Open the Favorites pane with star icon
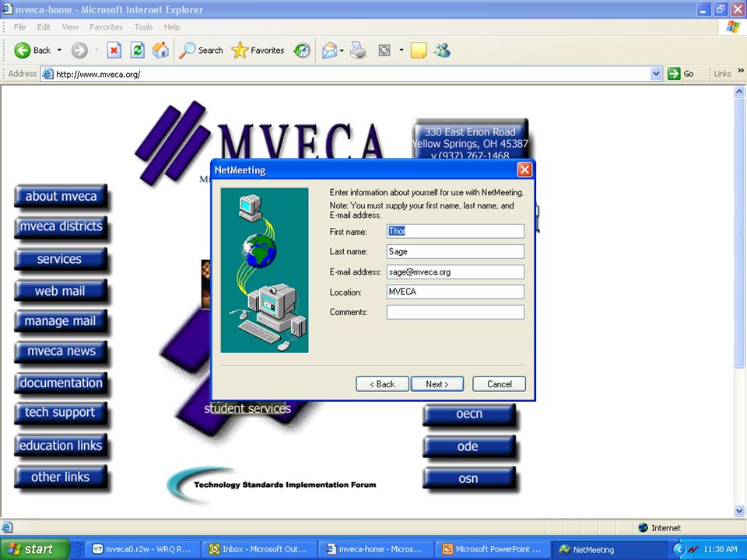 coord(258,50)
